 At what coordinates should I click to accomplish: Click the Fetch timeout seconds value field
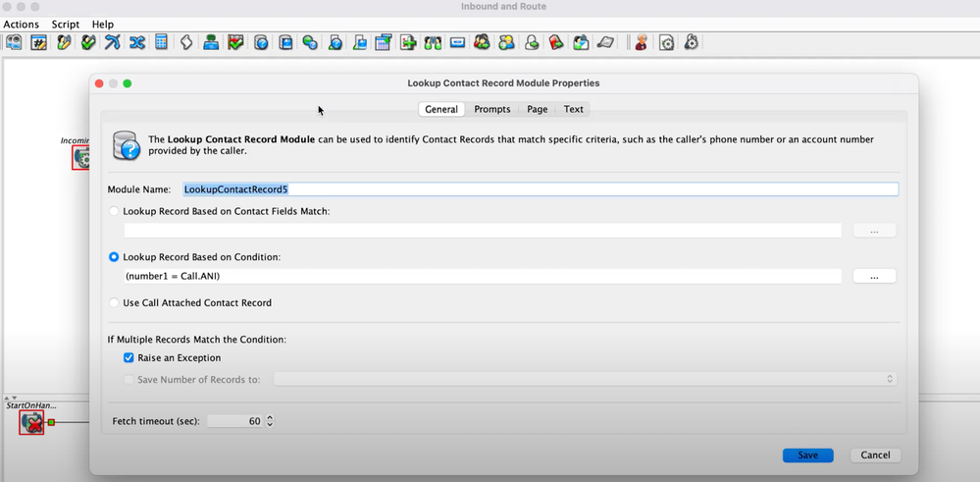(x=235, y=421)
